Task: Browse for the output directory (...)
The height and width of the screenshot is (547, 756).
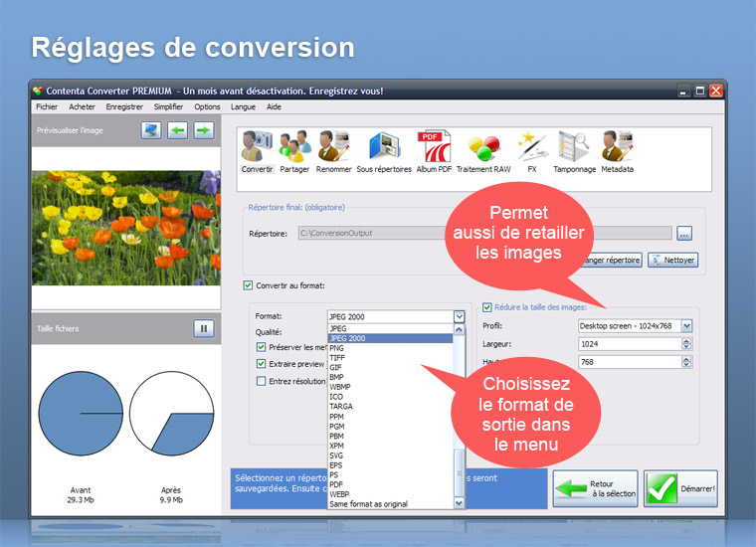Action: pyautogui.click(x=684, y=234)
